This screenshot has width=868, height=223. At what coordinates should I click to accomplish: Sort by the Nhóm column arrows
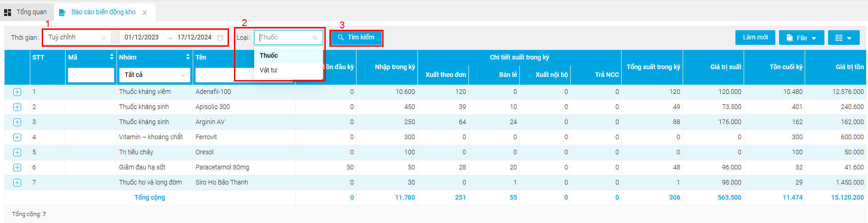(188, 57)
